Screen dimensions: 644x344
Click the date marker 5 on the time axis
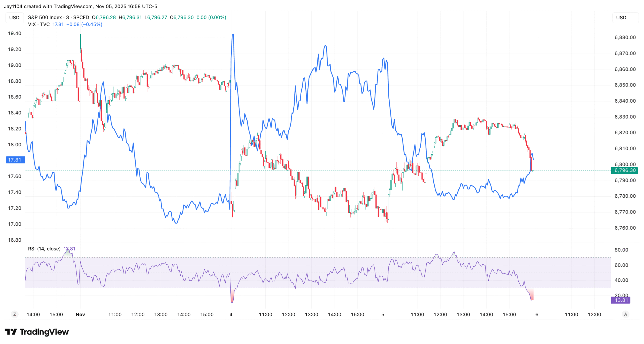click(383, 314)
